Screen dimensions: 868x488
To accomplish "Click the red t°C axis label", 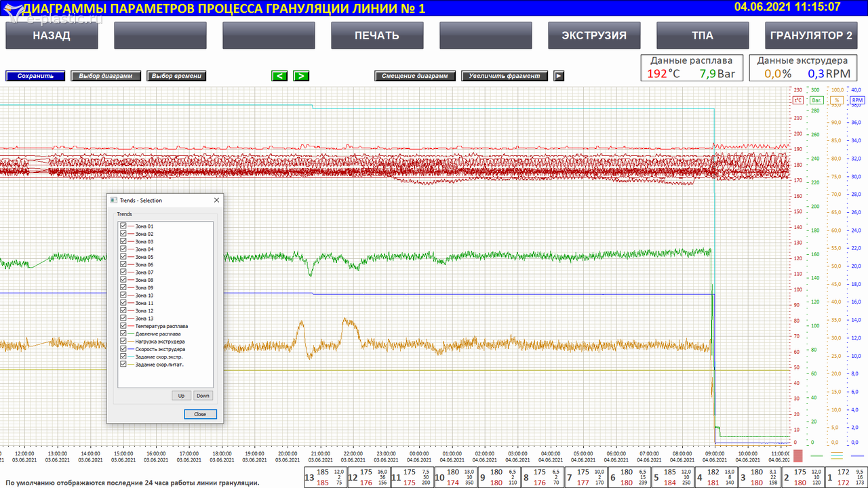I will coord(798,100).
